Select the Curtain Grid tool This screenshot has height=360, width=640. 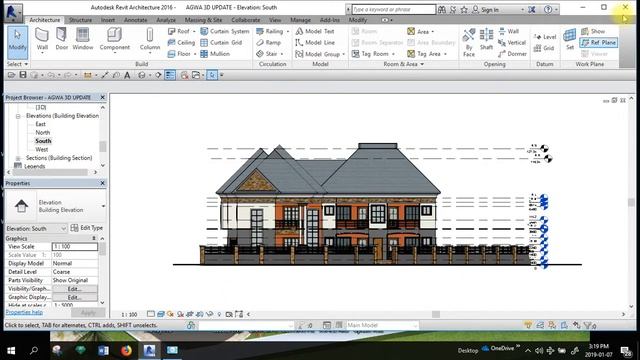pos(221,42)
